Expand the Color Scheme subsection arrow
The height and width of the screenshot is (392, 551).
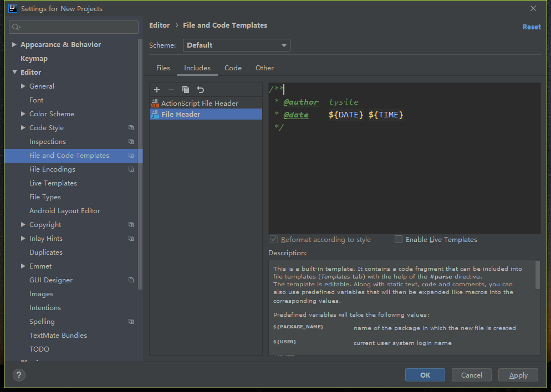(23, 114)
